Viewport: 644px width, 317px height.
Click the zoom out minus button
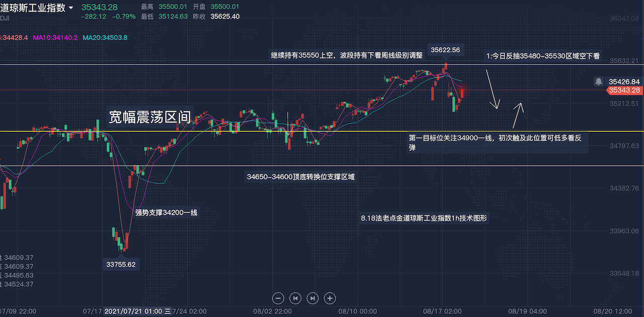(278, 298)
